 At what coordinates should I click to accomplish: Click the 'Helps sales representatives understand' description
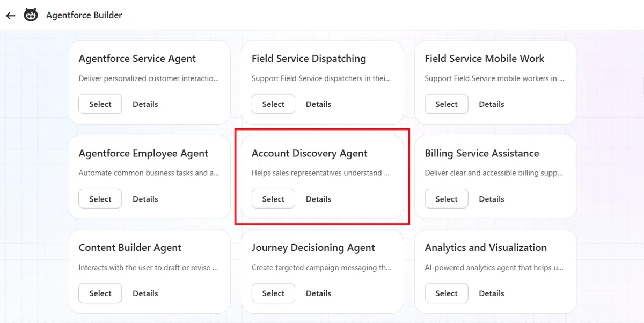click(321, 173)
